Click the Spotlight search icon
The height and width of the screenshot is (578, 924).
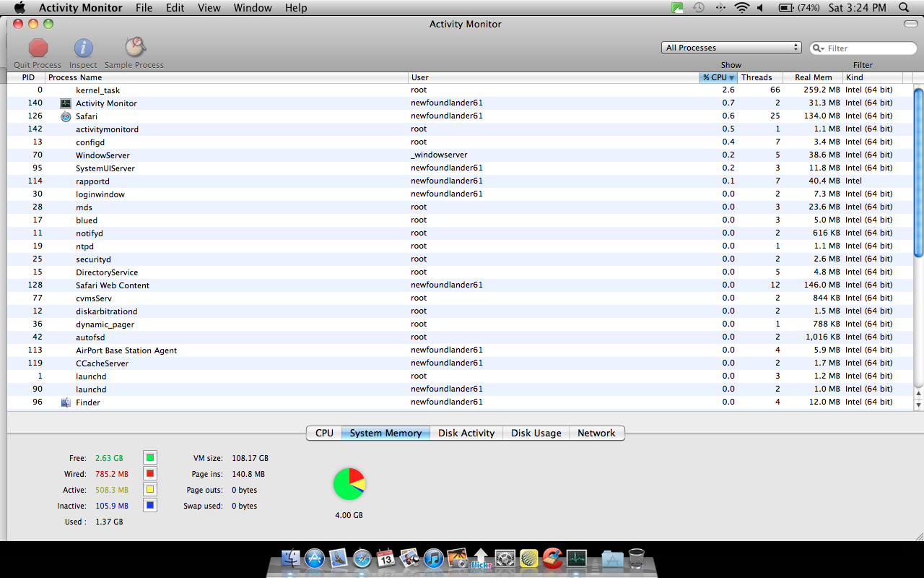tap(904, 8)
